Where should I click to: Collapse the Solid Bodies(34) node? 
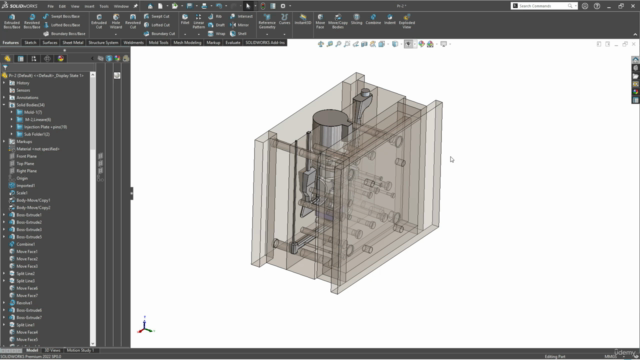pyautogui.click(x=4, y=105)
